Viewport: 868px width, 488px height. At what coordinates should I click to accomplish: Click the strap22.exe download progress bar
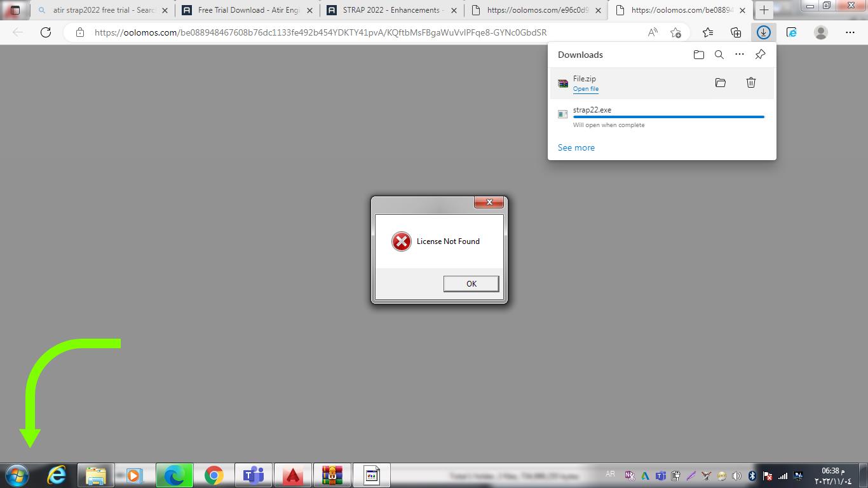668,117
